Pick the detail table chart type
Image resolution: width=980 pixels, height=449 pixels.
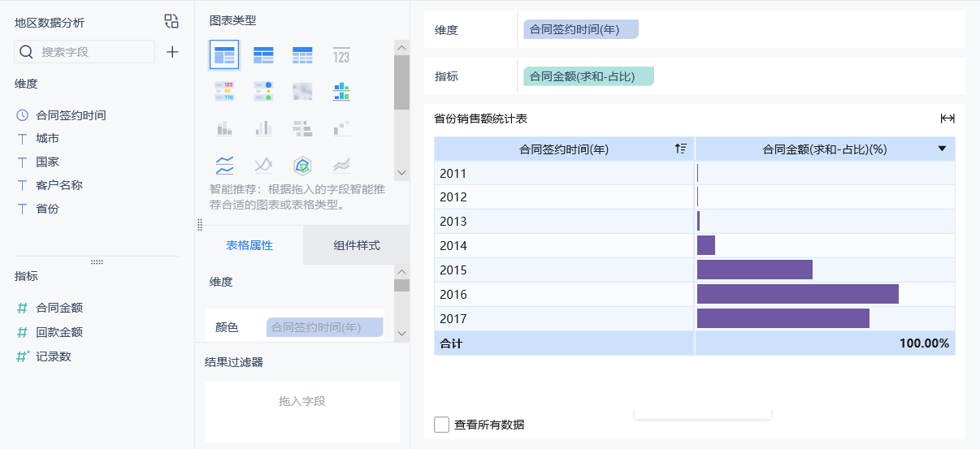(x=302, y=55)
